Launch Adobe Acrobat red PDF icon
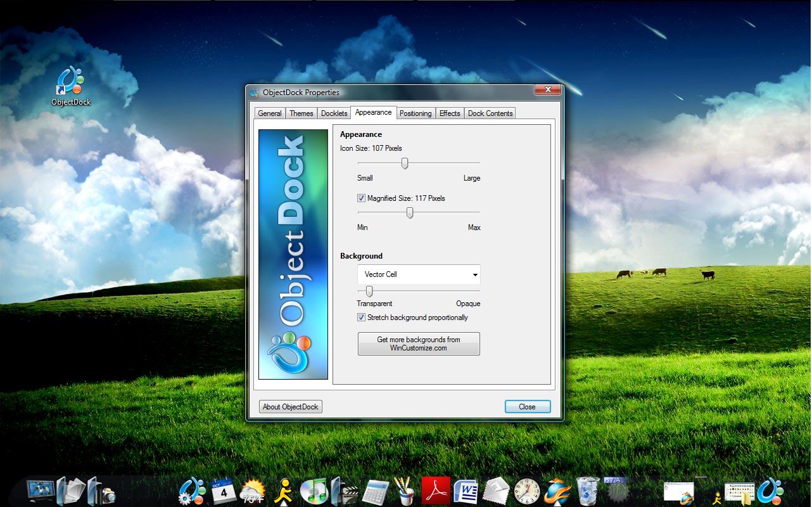 tap(436, 491)
